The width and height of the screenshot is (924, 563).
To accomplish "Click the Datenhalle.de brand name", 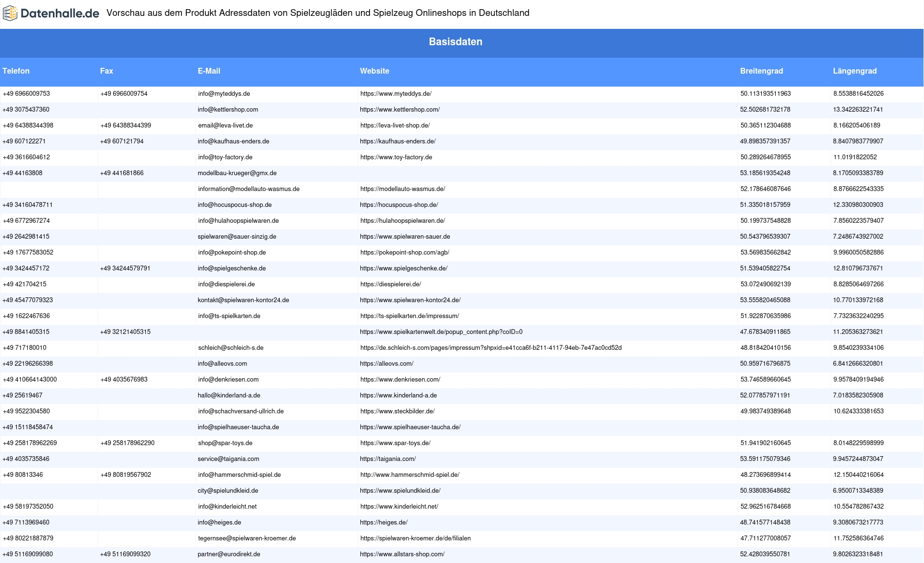I will point(60,13).
